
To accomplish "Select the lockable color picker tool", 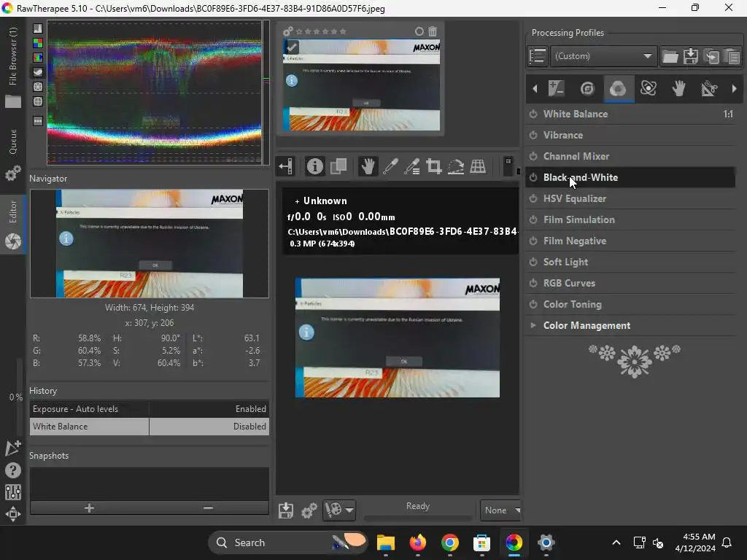I will [x=412, y=166].
